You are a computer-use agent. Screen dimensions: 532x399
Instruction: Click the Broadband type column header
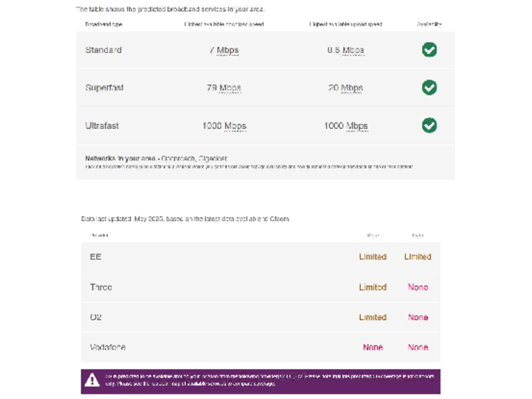point(103,24)
